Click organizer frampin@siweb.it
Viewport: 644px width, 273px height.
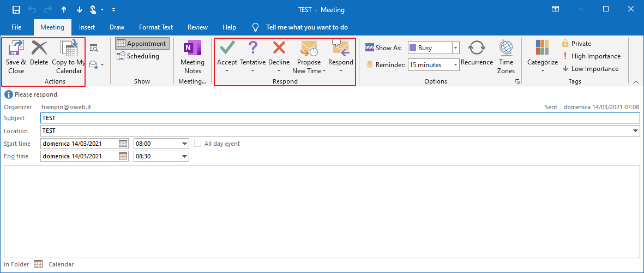(66, 107)
